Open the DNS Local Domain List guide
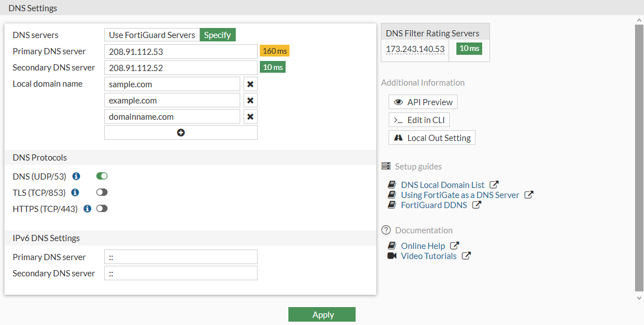This screenshot has height=325, width=644. pyautogui.click(x=442, y=185)
